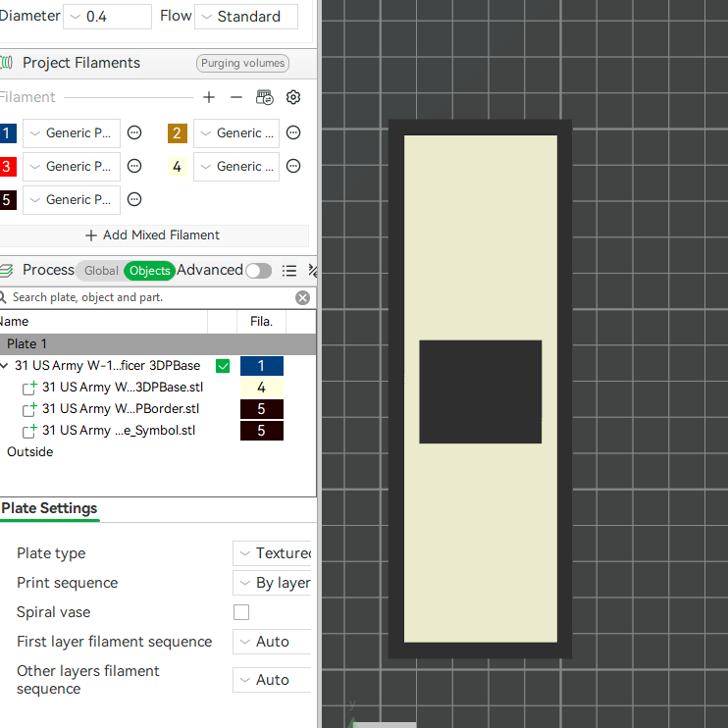The image size is (728, 728).
Task: Open the Plate type dropdown
Action: click(272, 553)
